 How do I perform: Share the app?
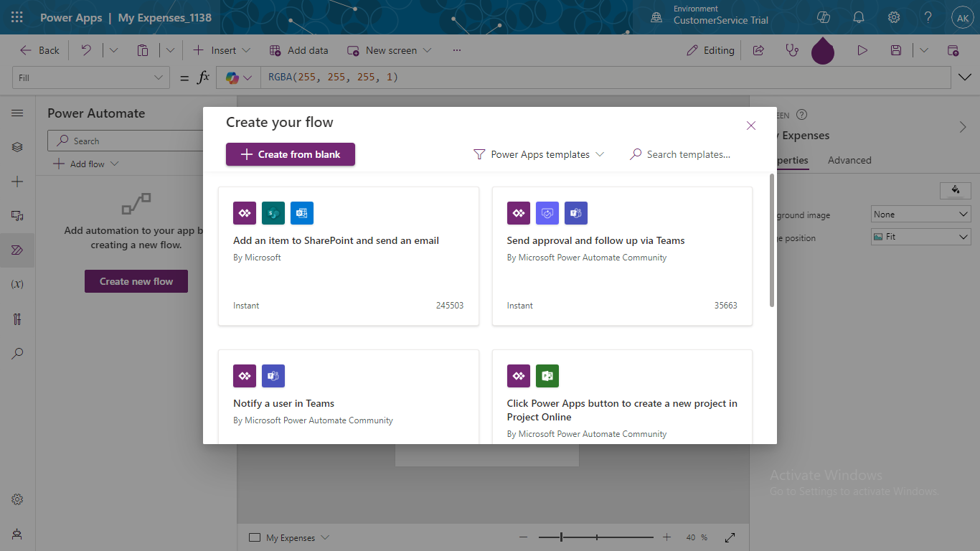coord(758,50)
